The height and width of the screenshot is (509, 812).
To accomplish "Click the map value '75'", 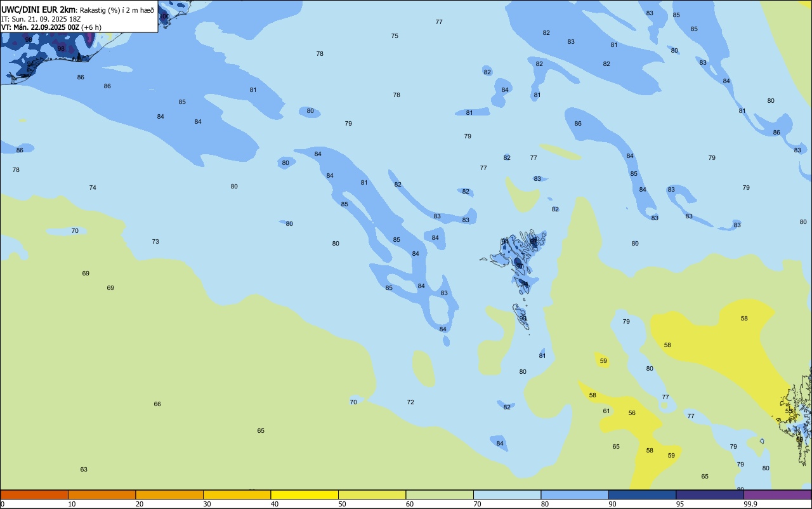I will 395,36.
